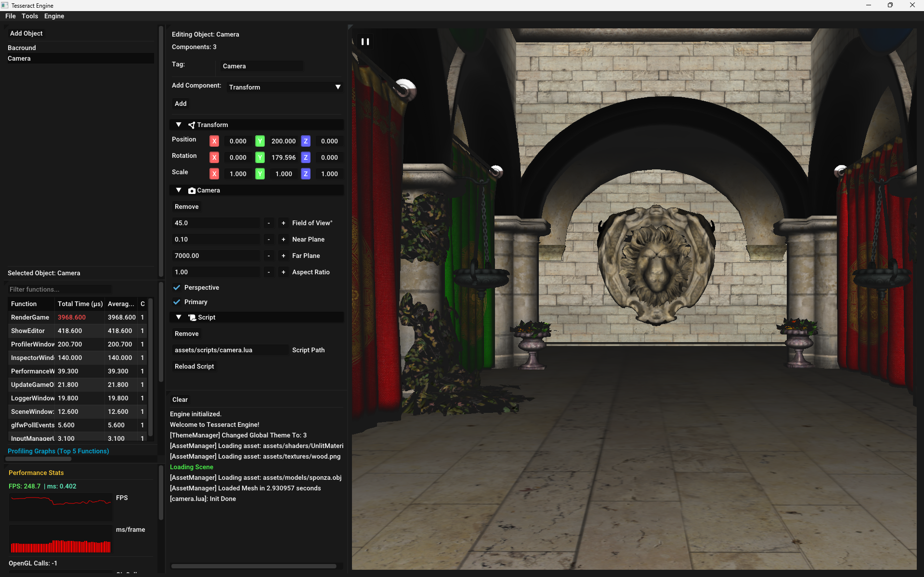Click the Near Plane value field
The width and height of the screenshot is (924, 577).
pos(216,239)
